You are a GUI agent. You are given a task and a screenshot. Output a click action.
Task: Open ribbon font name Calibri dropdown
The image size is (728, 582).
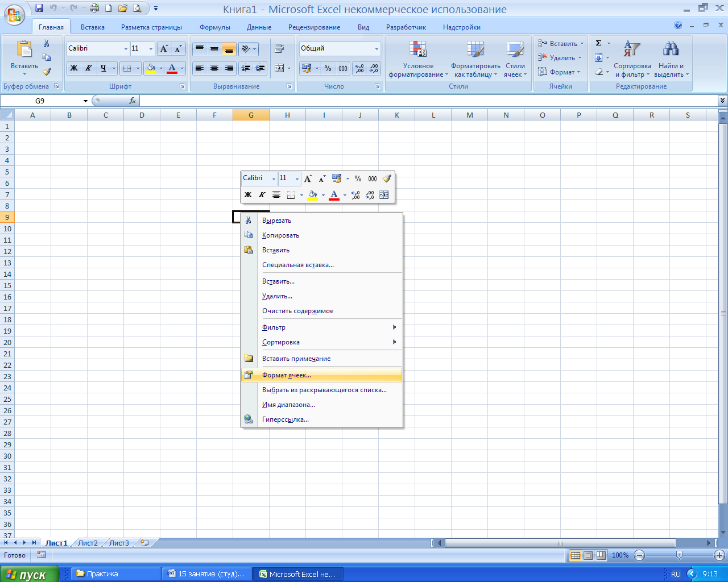(126, 49)
